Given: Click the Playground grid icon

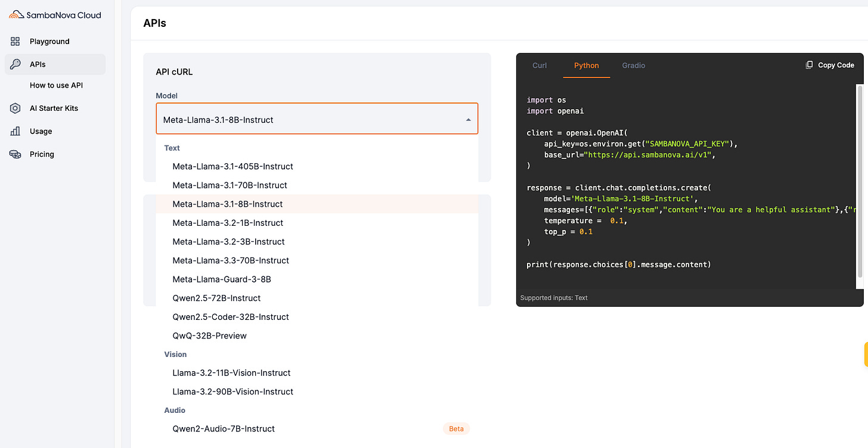Looking at the screenshot, I should tap(15, 41).
